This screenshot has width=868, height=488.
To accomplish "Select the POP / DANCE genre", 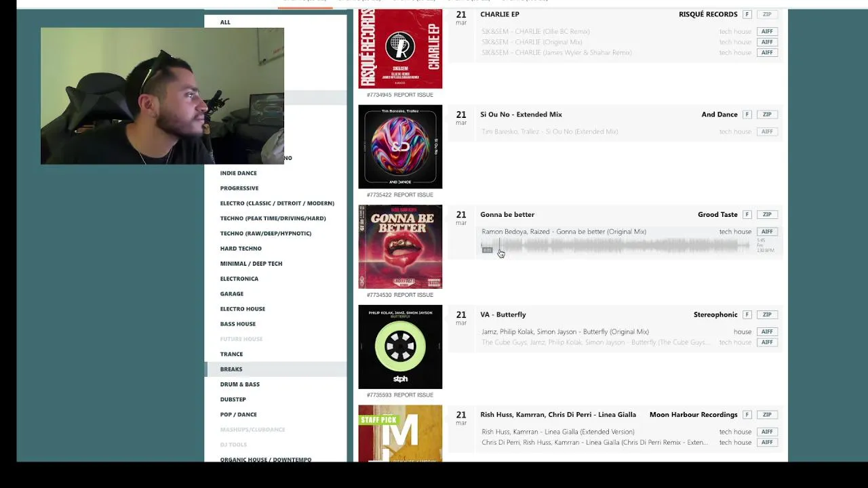I will 238,414.
